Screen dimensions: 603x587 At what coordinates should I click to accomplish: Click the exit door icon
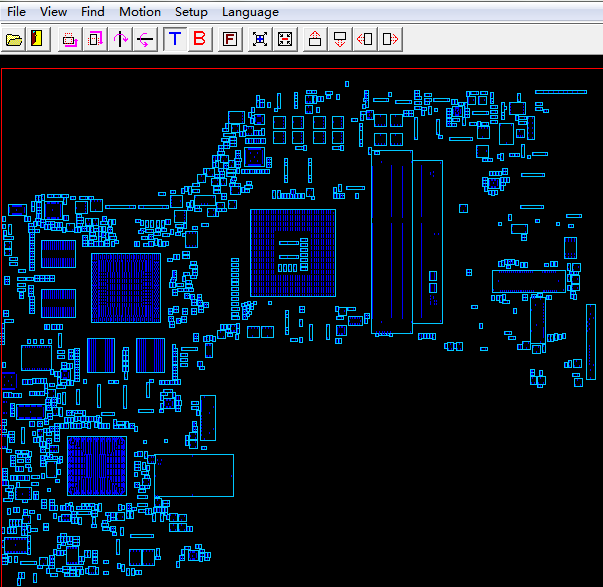[38, 39]
